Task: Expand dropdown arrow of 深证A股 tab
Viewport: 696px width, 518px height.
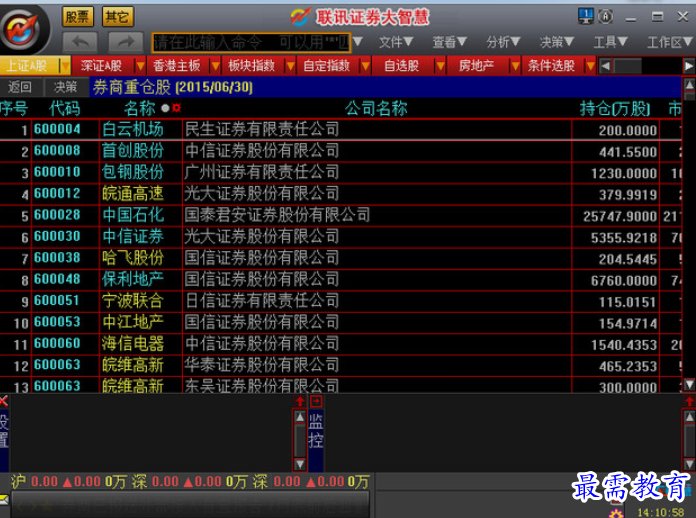Action: coord(141,66)
